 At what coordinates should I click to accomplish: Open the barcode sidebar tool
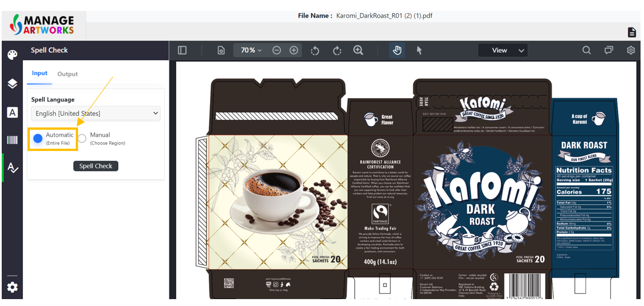coord(12,140)
